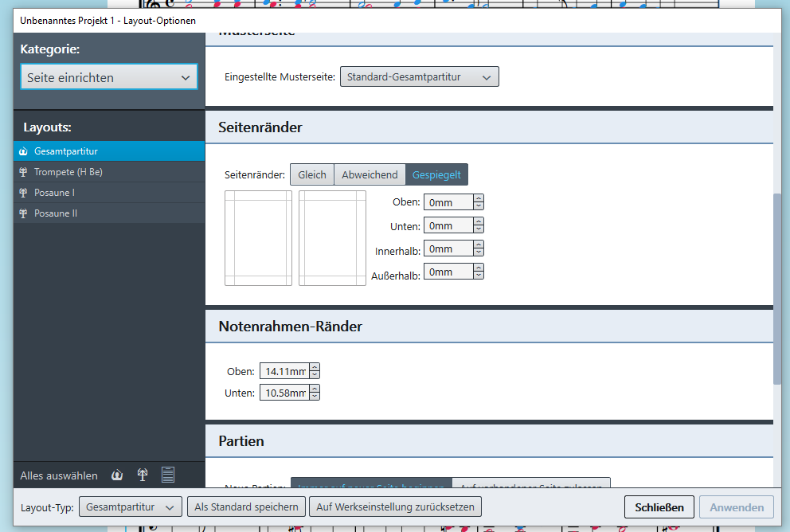Screen dimensions: 790x532
Task: Click the Gesamtpartitur row score icon
Action: 23,151
